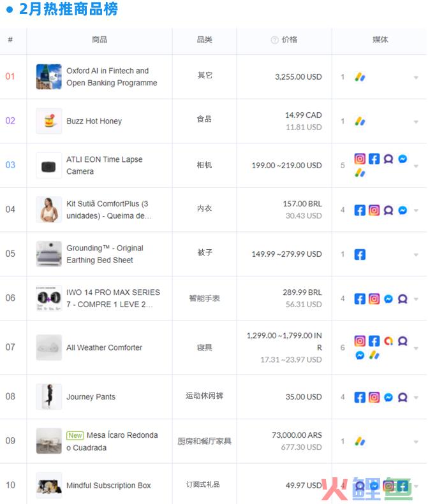Click the 品类 column header

[204, 40]
